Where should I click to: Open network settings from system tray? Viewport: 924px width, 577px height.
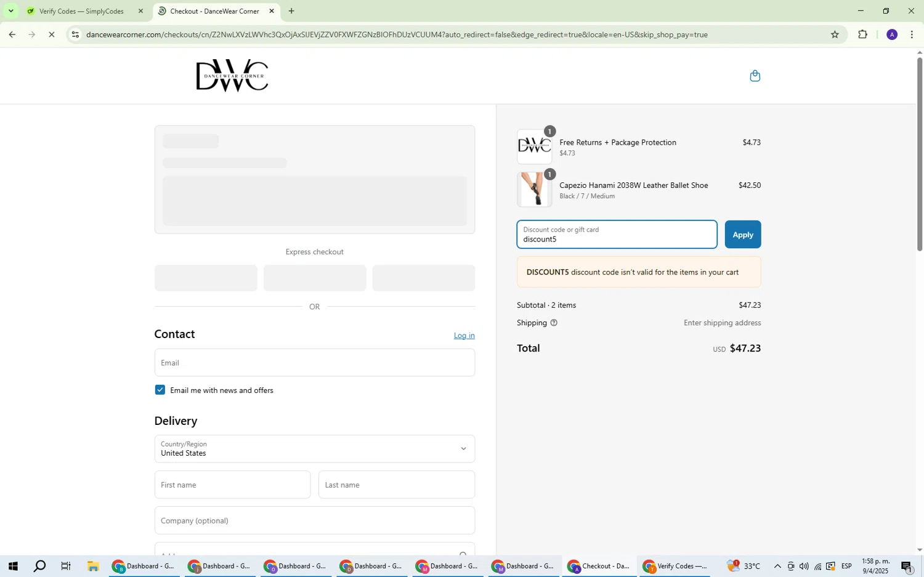(817, 566)
